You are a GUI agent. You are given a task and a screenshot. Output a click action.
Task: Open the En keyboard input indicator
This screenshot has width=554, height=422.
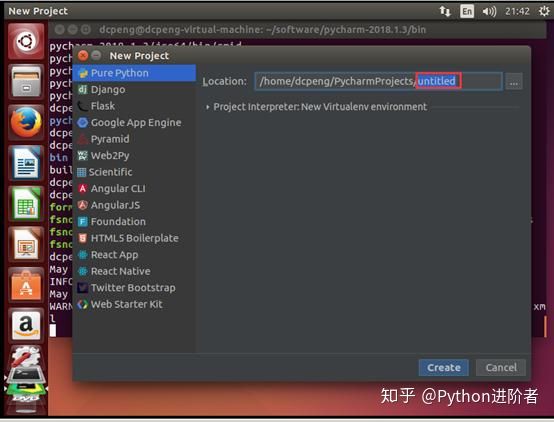click(467, 11)
